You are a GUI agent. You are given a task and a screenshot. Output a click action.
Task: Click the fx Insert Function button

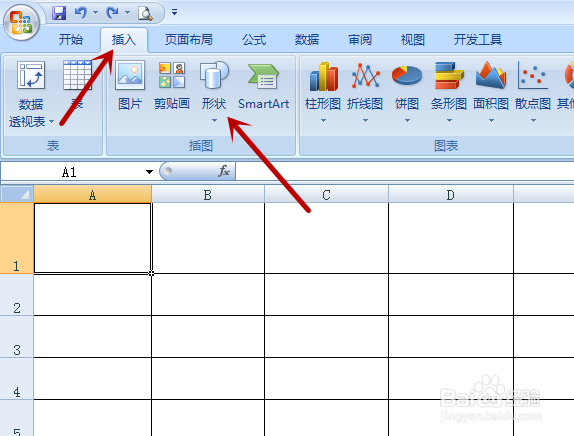click(x=224, y=171)
